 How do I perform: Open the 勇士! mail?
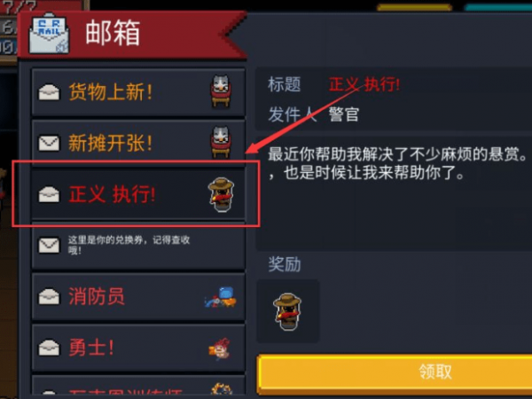(x=138, y=348)
